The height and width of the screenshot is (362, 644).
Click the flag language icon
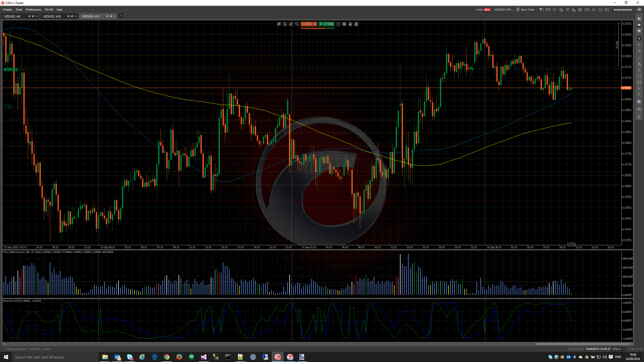point(639,10)
